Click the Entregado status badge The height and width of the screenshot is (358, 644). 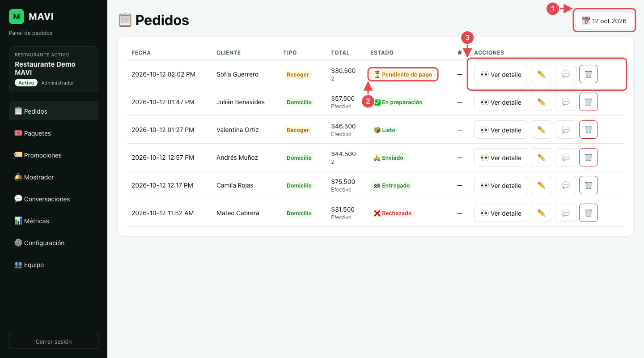pos(392,185)
